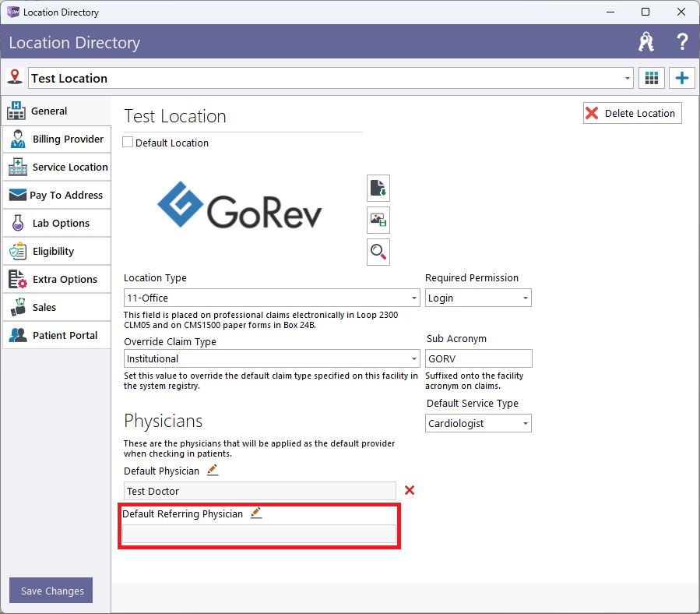
Task: Click the 'Sub Acronym' label
Action: [456, 339]
